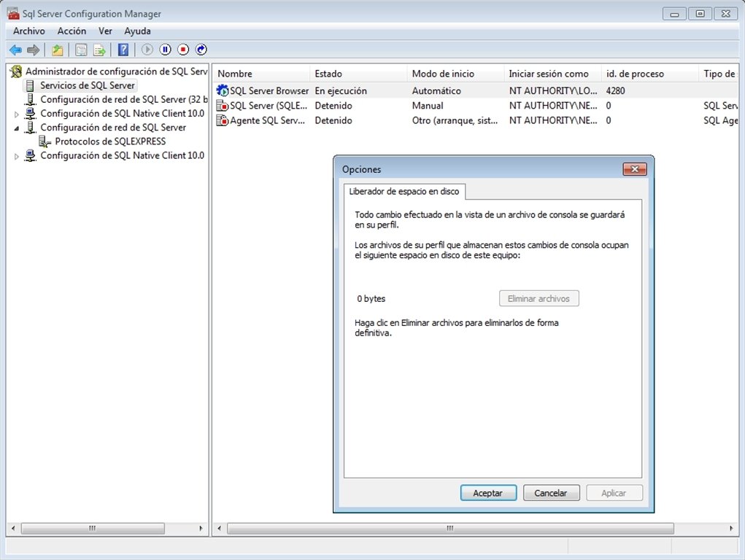This screenshot has height=560, width=745.
Task: Click the Forward arrow in toolbar
Action: tap(34, 50)
